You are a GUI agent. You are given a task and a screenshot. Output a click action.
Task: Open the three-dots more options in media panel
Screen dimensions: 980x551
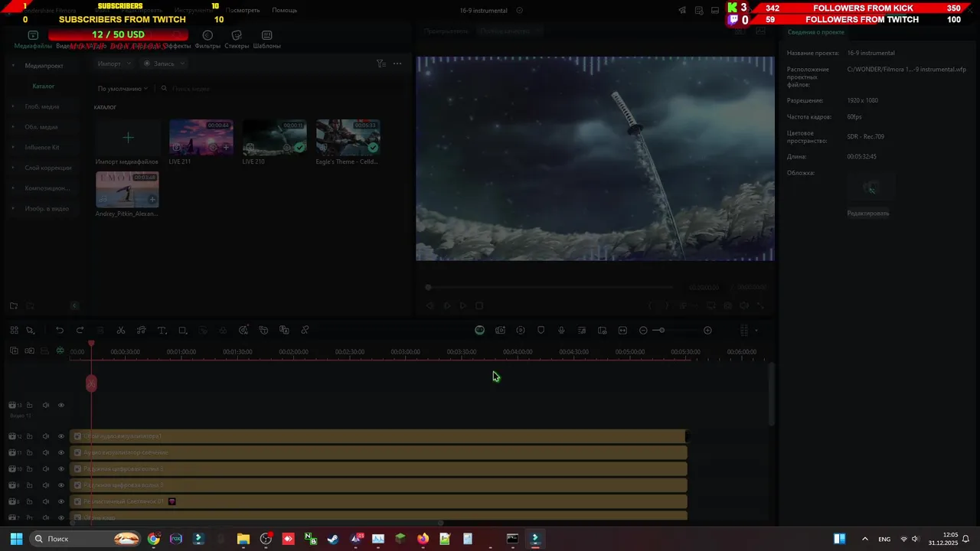[x=397, y=64]
